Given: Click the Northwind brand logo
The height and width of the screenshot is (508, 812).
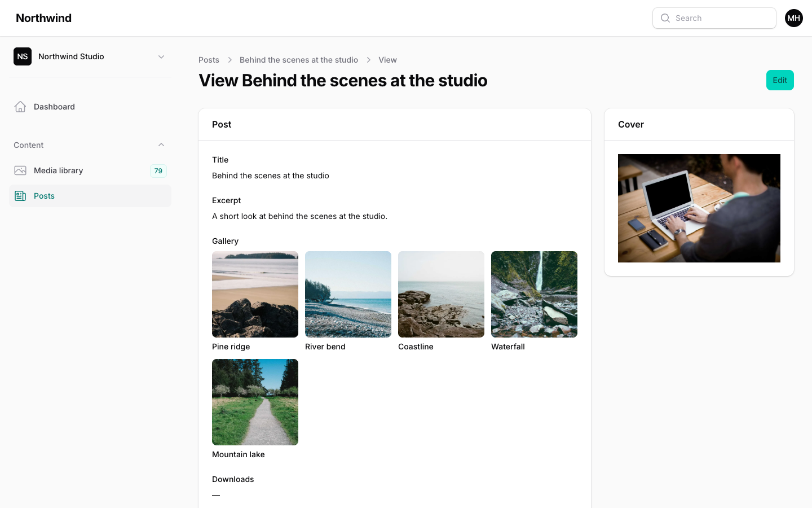Looking at the screenshot, I should [43, 18].
